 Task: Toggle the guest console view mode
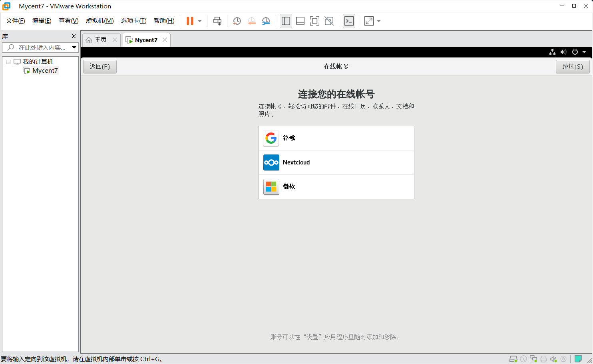point(349,21)
